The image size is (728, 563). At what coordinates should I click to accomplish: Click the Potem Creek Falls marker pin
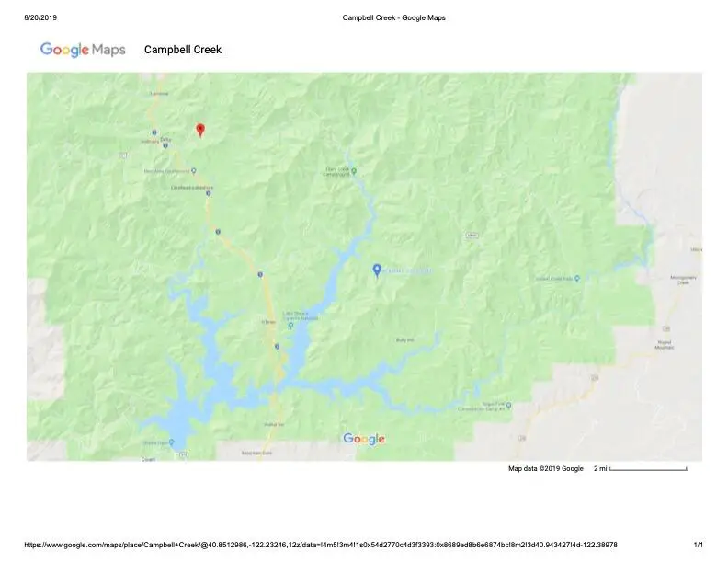(x=577, y=278)
